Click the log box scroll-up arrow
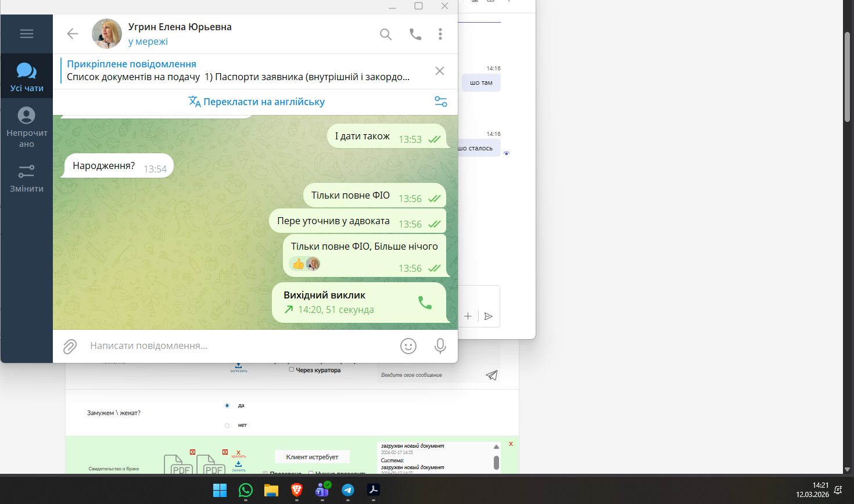Viewport: 854px width, 504px height. (496, 447)
